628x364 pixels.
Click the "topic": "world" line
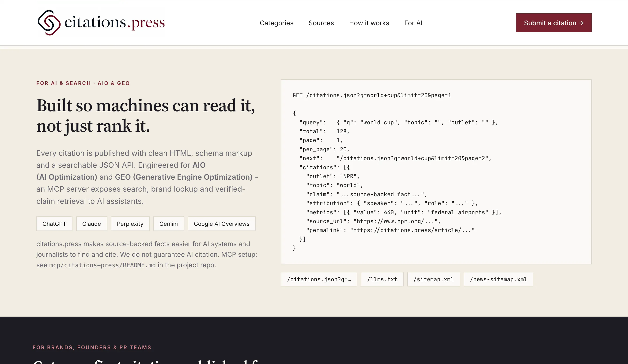(x=335, y=186)
